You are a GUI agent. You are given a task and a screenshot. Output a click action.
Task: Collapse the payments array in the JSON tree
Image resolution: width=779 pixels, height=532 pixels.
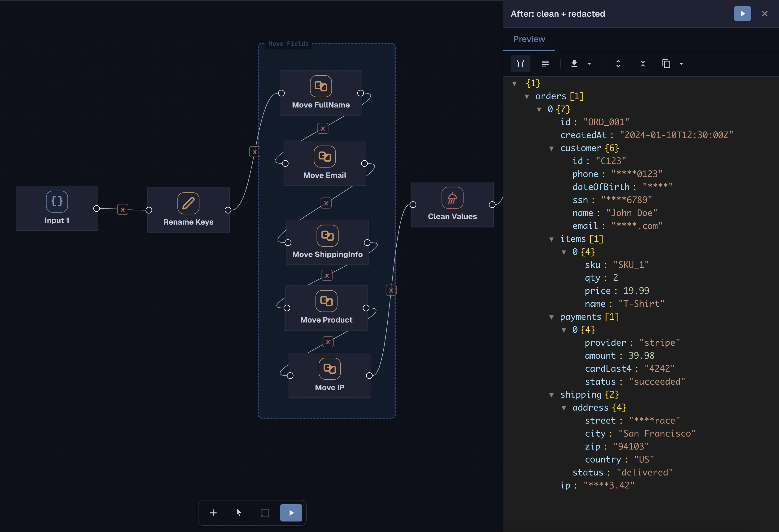(x=552, y=317)
